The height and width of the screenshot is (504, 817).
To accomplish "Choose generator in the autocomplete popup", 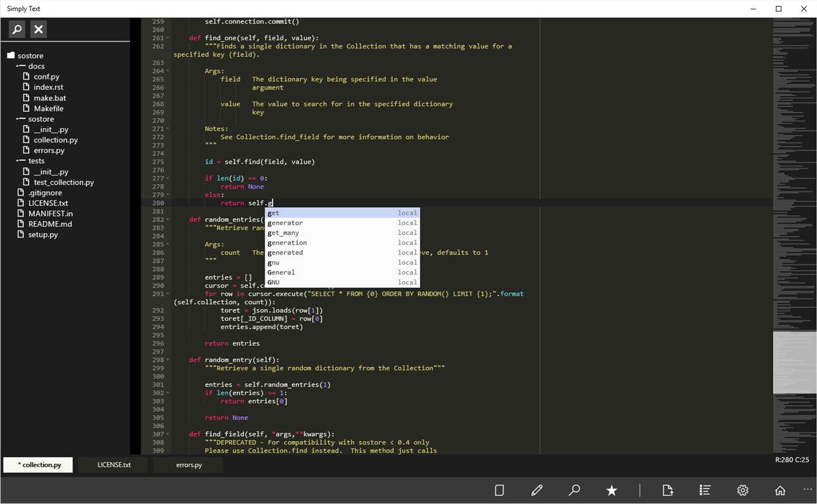I will pos(285,223).
